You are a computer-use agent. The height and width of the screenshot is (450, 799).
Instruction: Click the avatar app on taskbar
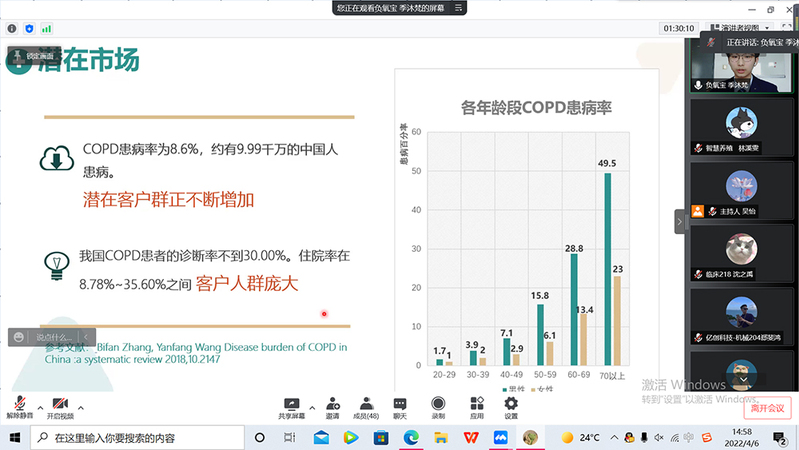tap(530, 437)
